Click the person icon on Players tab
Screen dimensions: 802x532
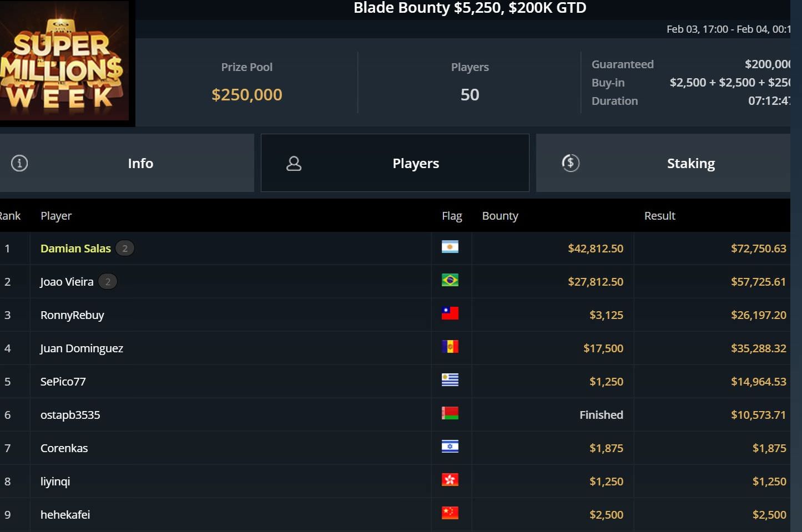pos(294,163)
